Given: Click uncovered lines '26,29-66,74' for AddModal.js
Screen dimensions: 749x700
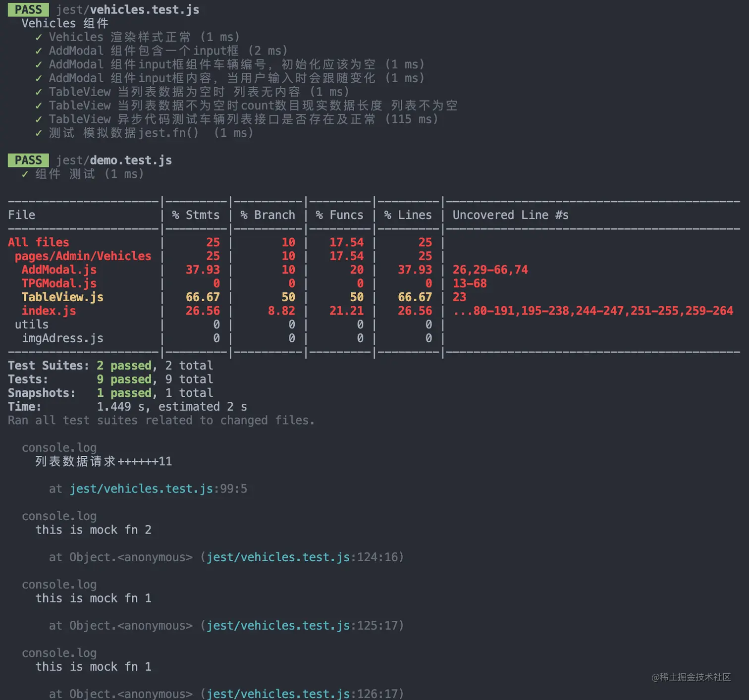Looking at the screenshot, I should pos(490,270).
